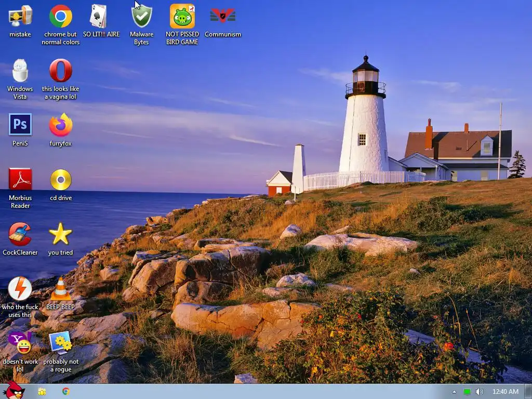532x399 pixels.
Task: Launch the 'BEEP BEEP' traffic cone icon
Action: click(x=61, y=289)
